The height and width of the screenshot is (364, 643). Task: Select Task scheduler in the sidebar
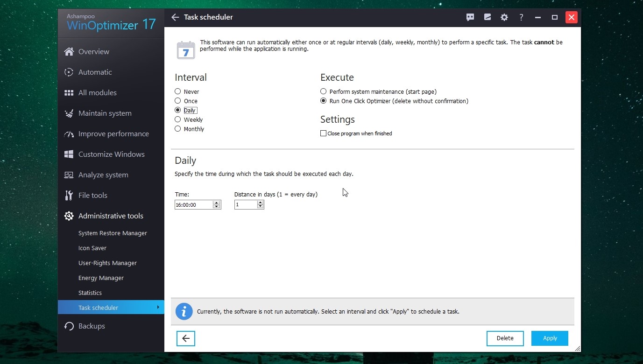pos(111,308)
